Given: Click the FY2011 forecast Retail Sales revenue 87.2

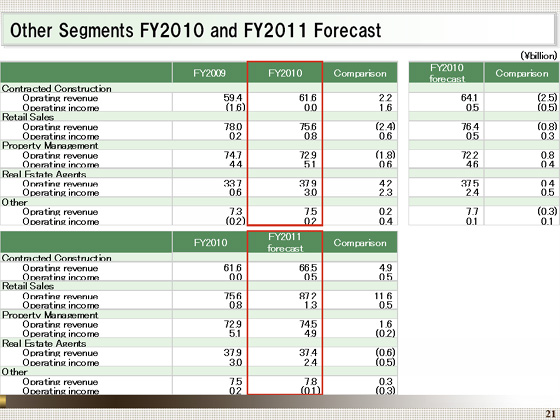Looking at the screenshot, I should tap(308, 296).
